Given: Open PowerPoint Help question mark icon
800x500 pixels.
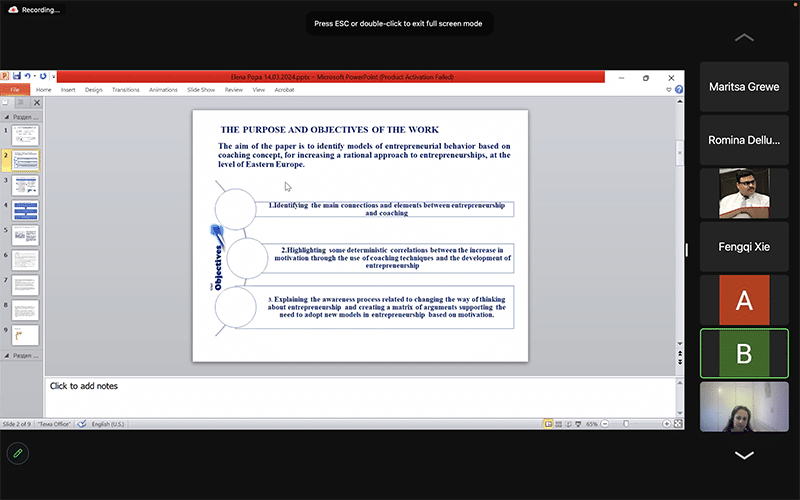Looking at the screenshot, I should (679, 89).
